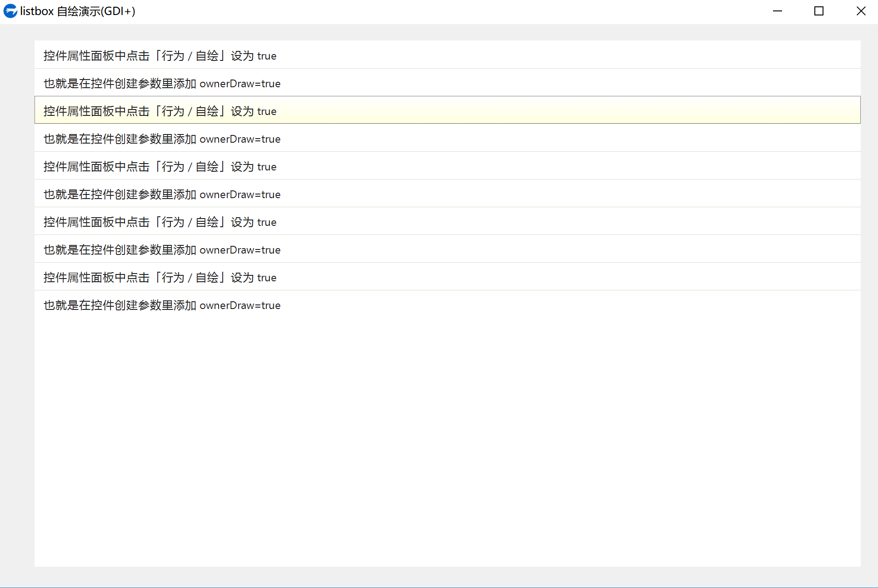This screenshot has width=878, height=588.
Task: Select last list row with ownerDraw=true
Action: point(447,304)
